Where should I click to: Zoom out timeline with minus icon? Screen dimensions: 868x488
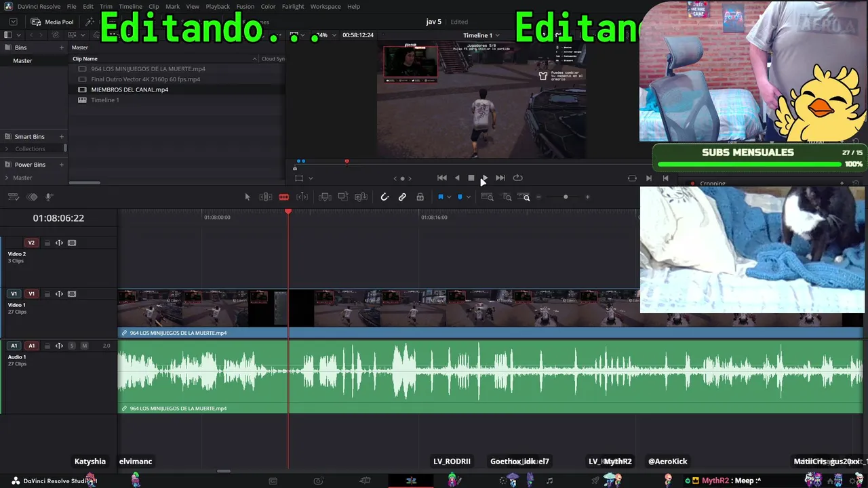pos(539,197)
